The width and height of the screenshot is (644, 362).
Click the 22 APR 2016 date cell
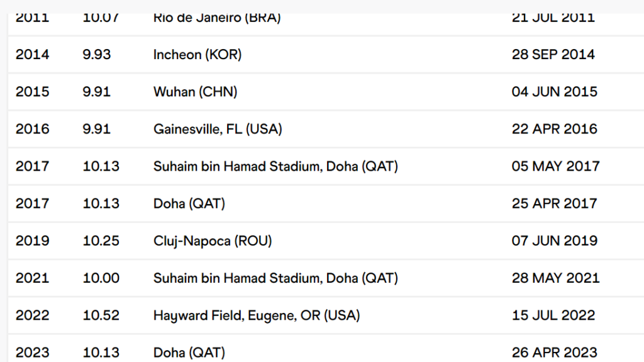coord(554,129)
